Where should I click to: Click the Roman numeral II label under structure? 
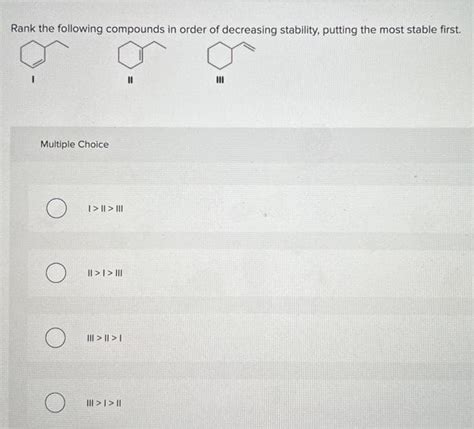131,80
